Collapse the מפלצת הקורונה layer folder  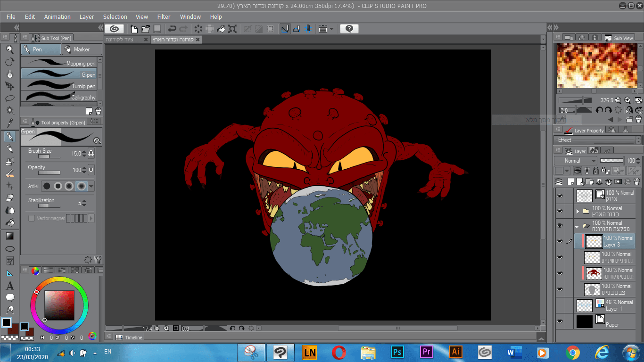point(577,226)
